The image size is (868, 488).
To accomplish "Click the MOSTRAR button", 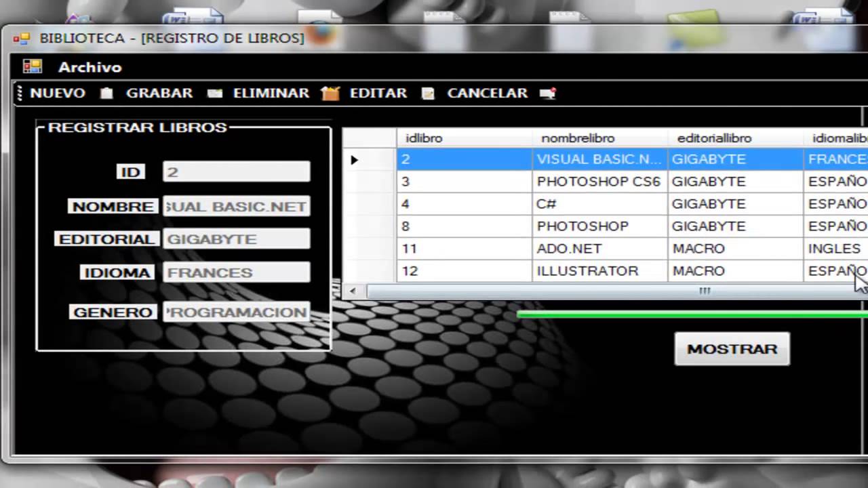I will (x=732, y=349).
